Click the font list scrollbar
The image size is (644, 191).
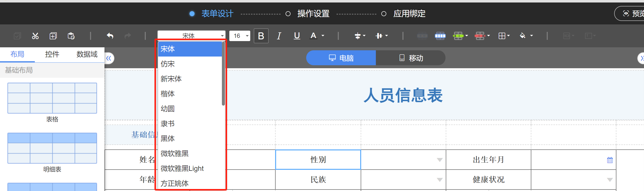click(223, 74)
